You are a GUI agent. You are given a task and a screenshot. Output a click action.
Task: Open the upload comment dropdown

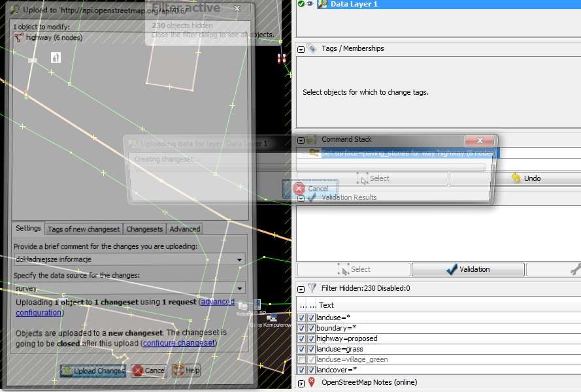[x=240, y=259]
